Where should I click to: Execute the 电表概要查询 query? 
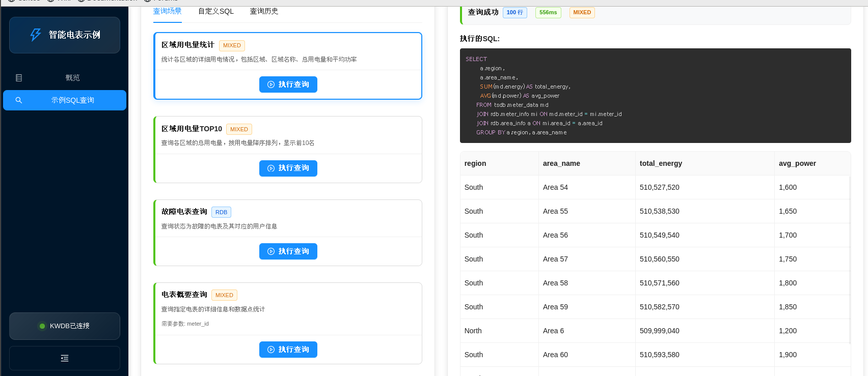point(288,350)
